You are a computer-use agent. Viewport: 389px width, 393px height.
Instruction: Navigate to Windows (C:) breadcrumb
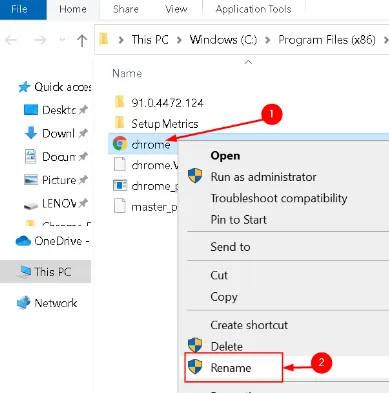coord(223,40)
